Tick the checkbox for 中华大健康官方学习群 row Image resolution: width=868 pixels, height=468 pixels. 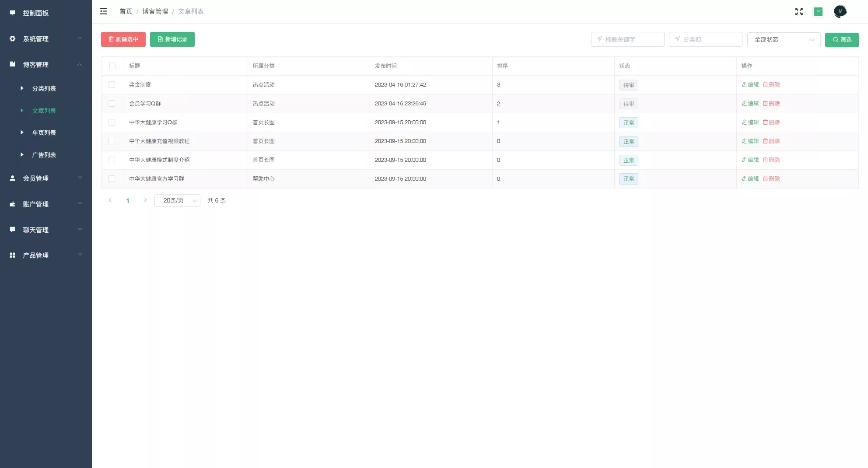point(112,179)
